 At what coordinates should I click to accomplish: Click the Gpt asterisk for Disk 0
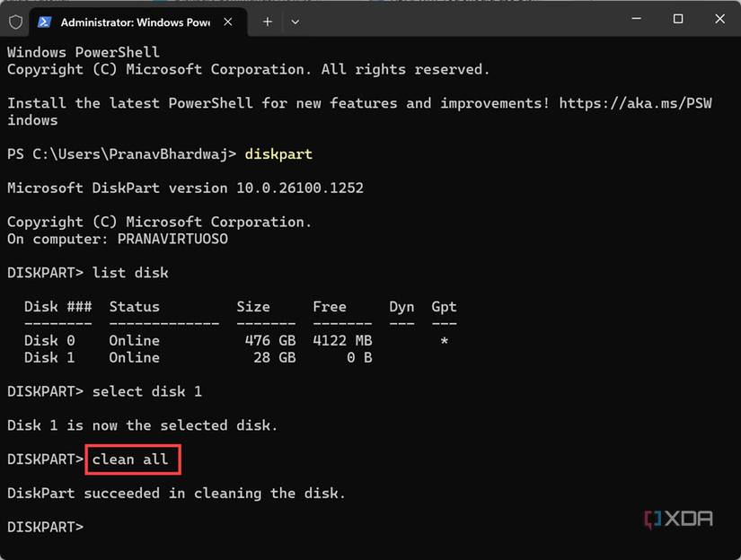(x=444, y=340)
